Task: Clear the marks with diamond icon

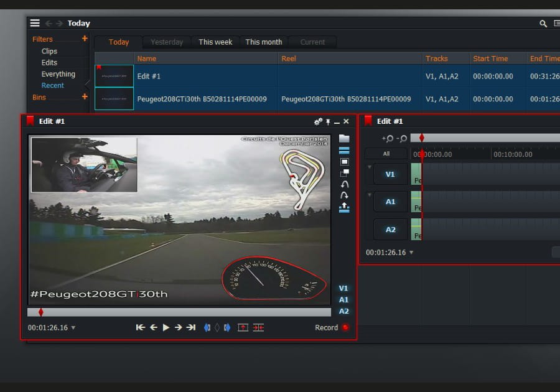Action: coord(217,327)
